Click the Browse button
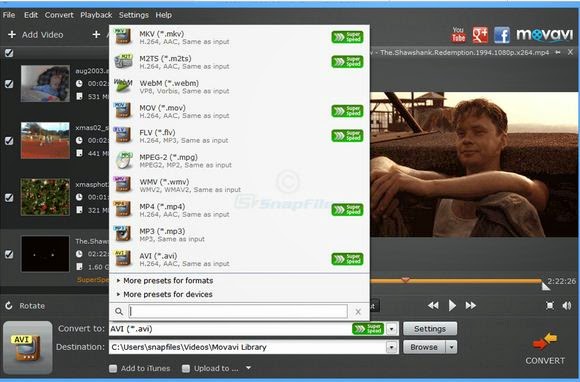The image size is (580, 382). (424, 347)
